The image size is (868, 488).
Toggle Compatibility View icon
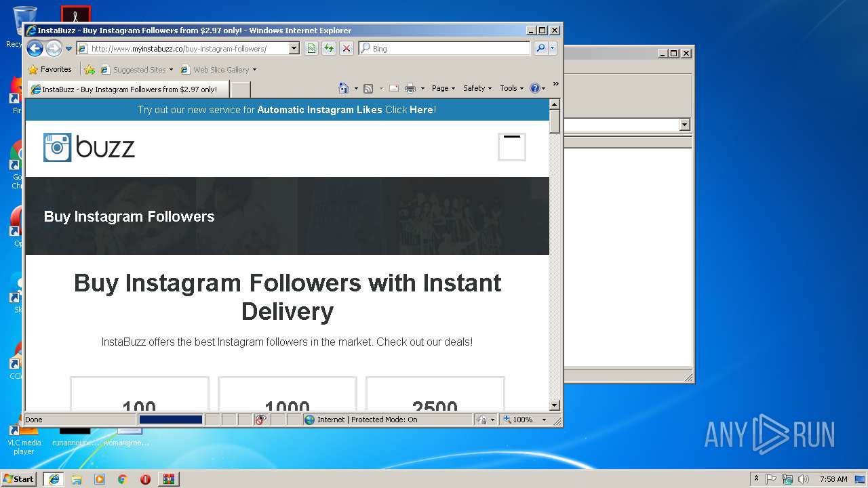311,48
